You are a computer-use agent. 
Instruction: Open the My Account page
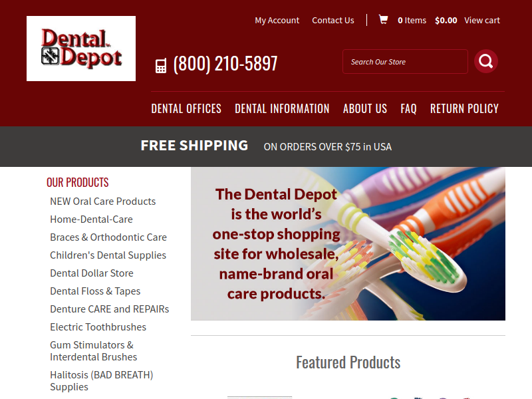tap(277, 21)
